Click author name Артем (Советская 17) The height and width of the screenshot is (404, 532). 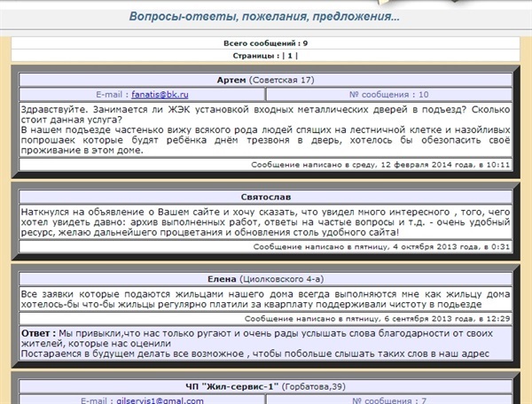266,80
